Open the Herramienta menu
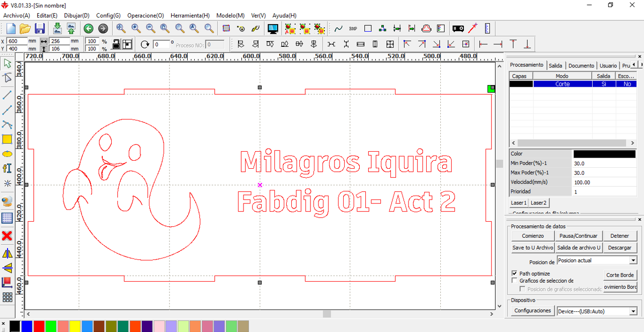Screen dimensions: 644x332 point(190,16)
